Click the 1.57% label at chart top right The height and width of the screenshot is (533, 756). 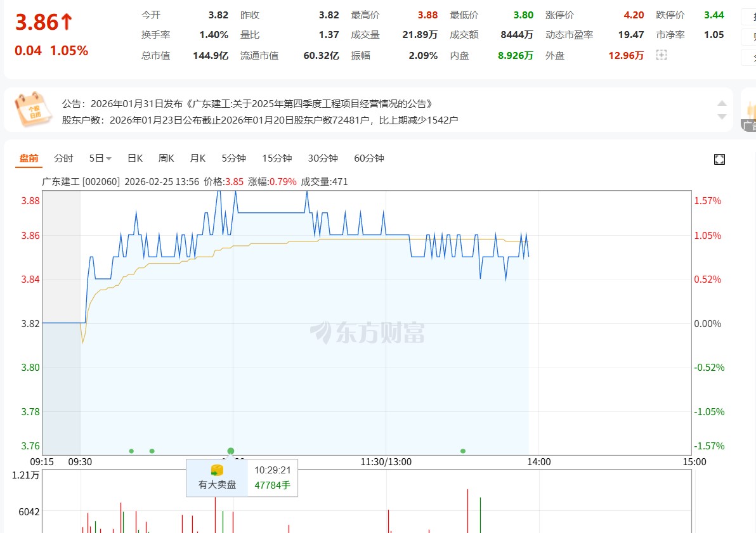(707, 201)
